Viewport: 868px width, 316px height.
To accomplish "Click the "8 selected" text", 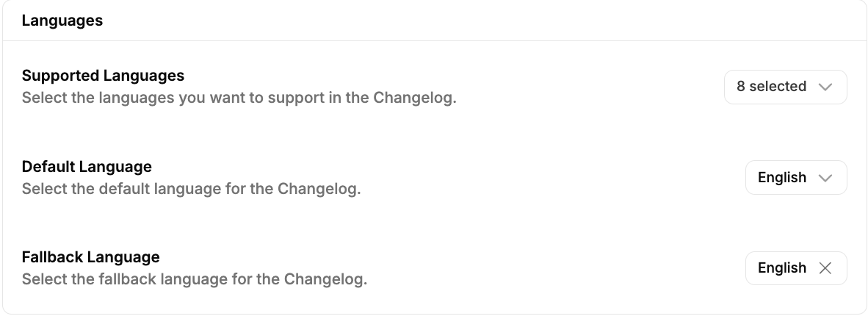I will pos(772,87).
